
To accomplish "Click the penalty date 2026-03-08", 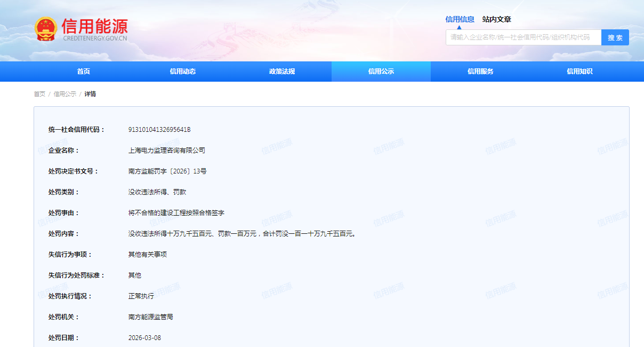I will pyautogui.click(x=144, y=338).
